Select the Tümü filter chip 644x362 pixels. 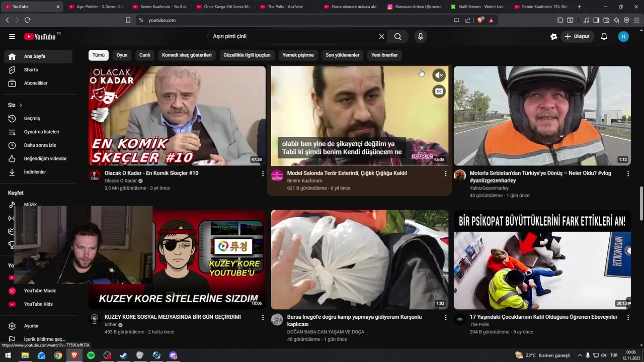click(x=99, y=55)
